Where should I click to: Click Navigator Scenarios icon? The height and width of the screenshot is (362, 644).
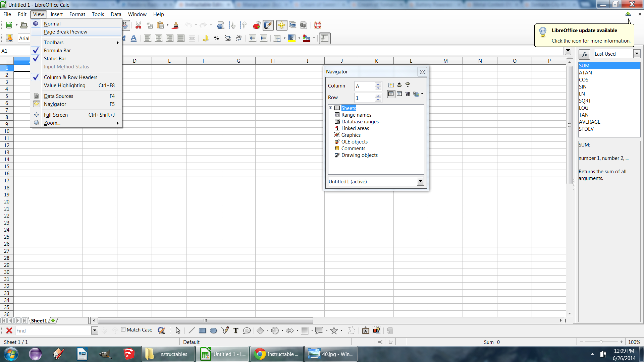(x=408, y=94)
